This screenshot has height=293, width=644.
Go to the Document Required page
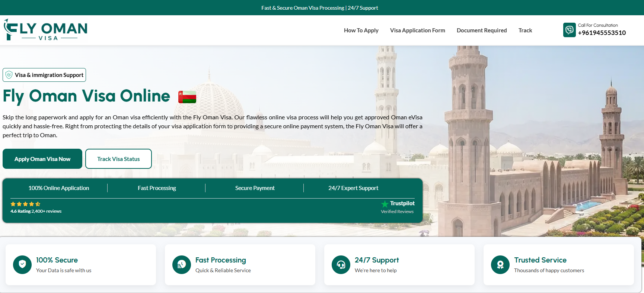[x=482, y=30]
